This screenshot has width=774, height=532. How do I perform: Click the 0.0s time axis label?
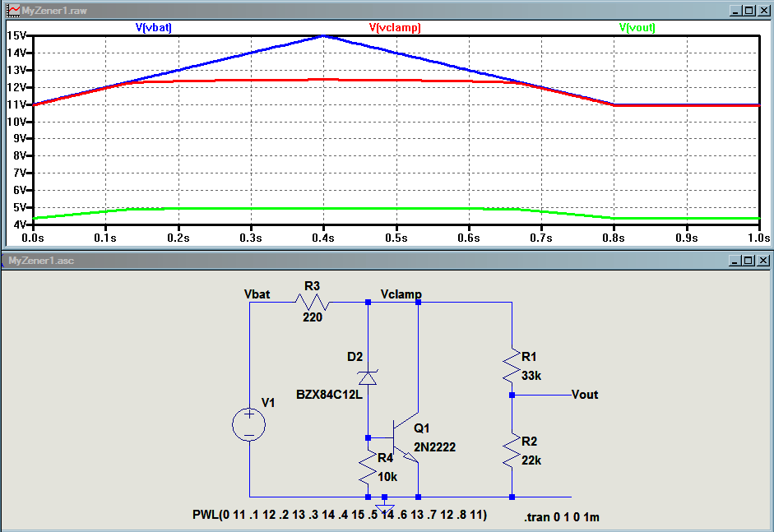click(33, 238)
